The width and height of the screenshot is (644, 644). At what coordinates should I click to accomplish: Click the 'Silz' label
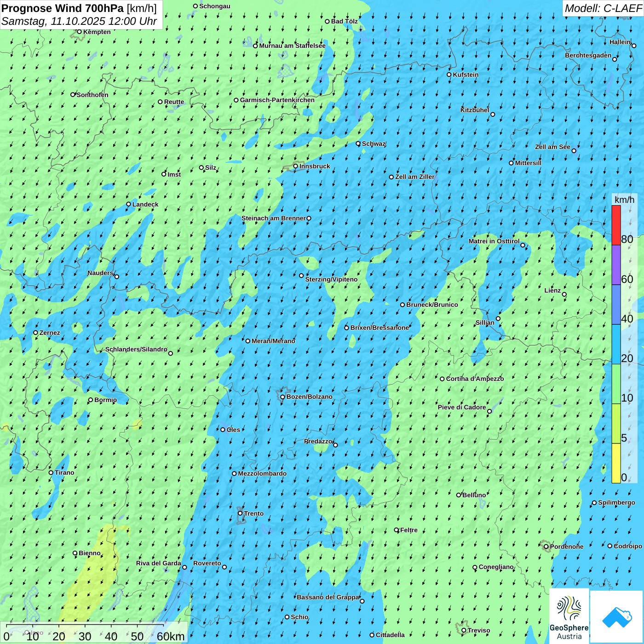coord(211,167)
